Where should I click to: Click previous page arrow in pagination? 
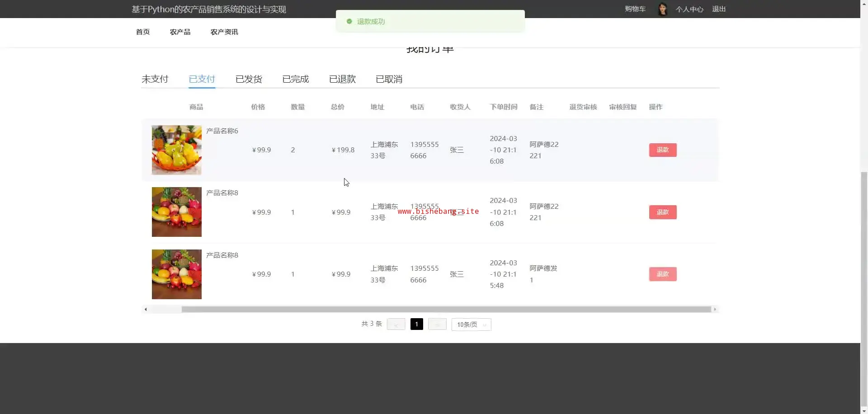coord(396,325)
